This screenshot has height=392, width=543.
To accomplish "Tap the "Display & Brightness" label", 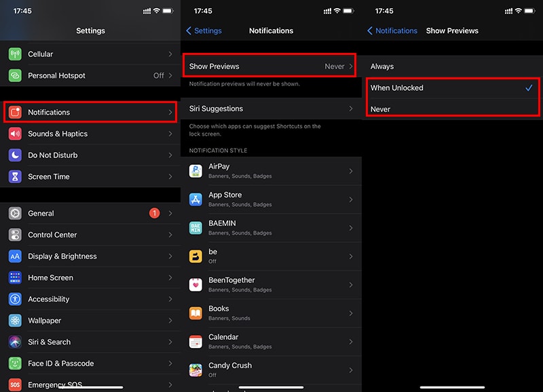I will coord(62,256).
